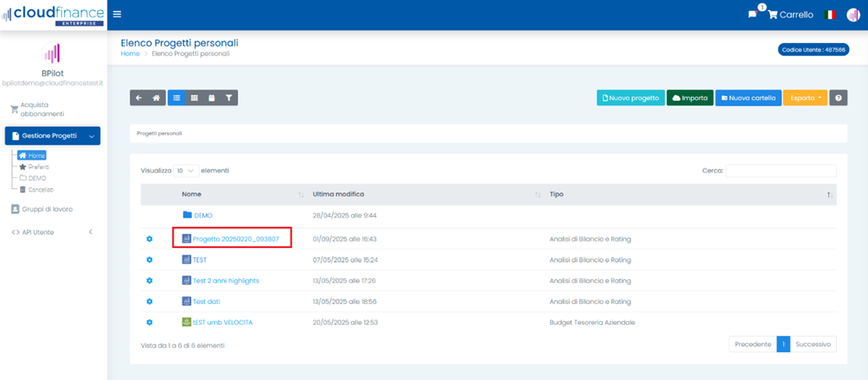The height and width of the screenshot is (380, 868).
Task: Open the filter funnel tool
Action: [x=229, y=98]
